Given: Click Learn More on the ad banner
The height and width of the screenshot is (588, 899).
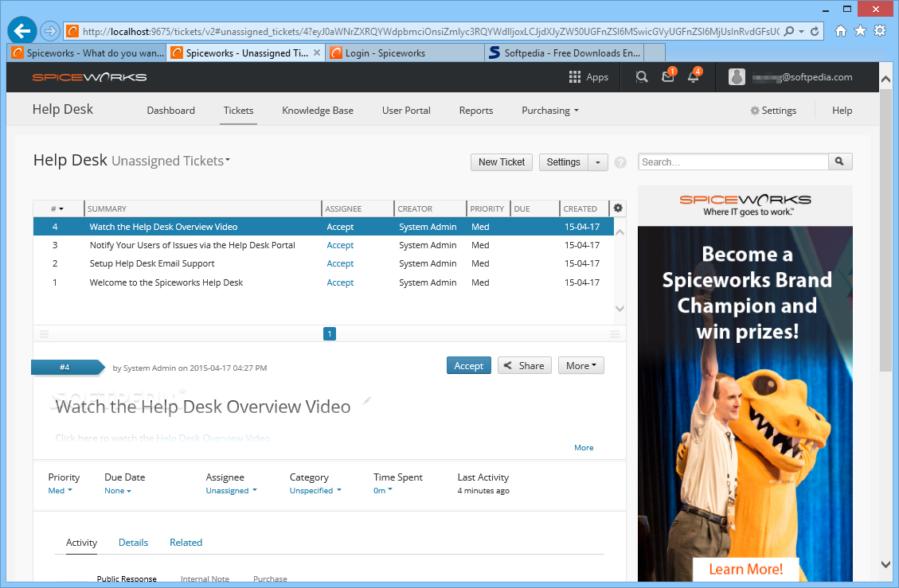Looking at the screenshot, I should 745,569.
